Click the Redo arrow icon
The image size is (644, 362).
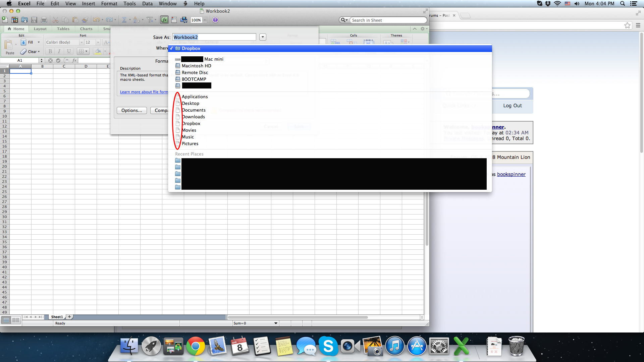(x=109, y=20)
